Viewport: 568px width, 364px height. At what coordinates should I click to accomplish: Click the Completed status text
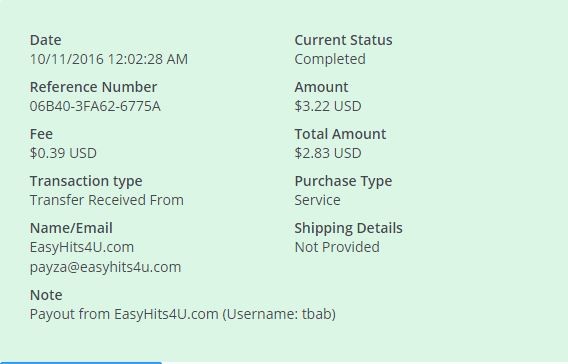pyautogui.click(x=330, y=59)
